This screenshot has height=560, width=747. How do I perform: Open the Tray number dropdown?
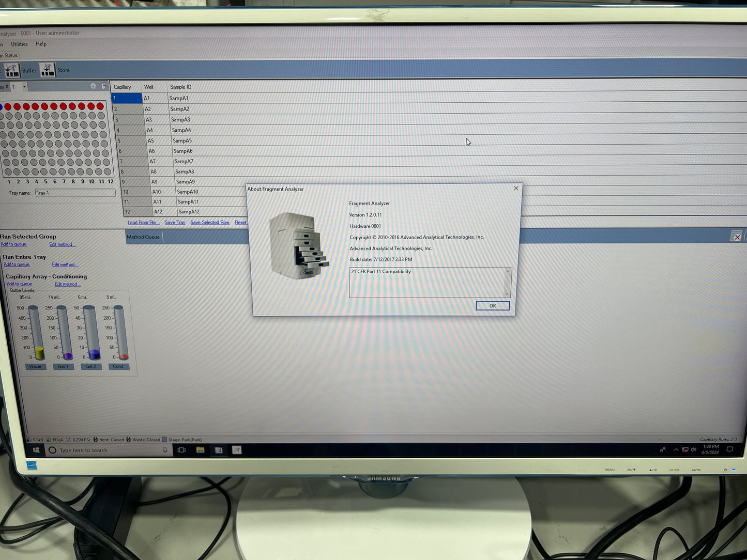pos(24,87)
